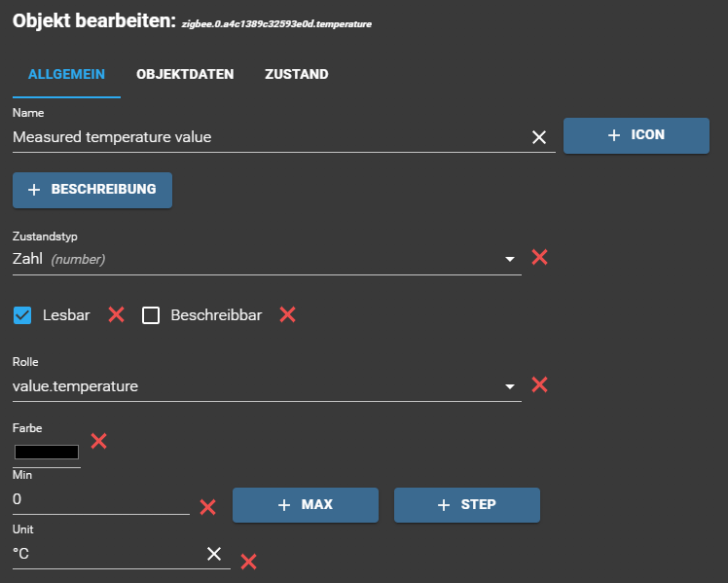This screenshot has height=583, width=728.
Task: Expand the Rolle dropdown list
Action: pos(509,387)
